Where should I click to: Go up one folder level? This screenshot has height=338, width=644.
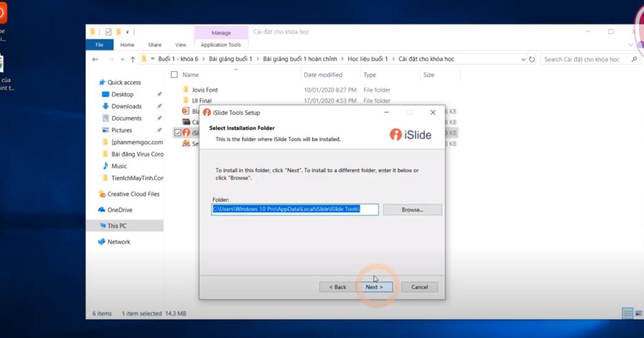click(133, 60)
